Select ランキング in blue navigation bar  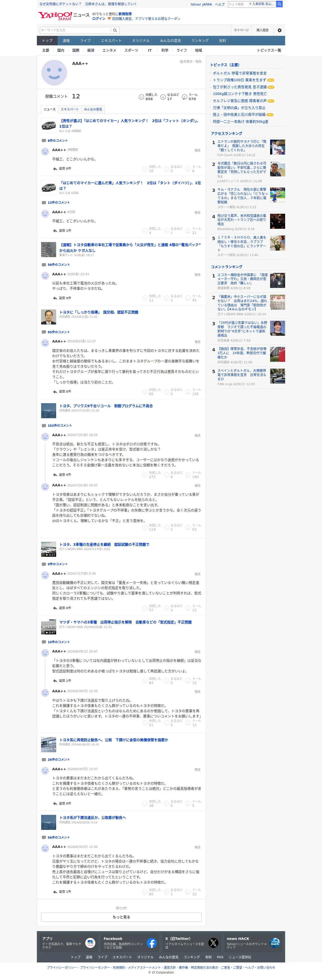200,41
